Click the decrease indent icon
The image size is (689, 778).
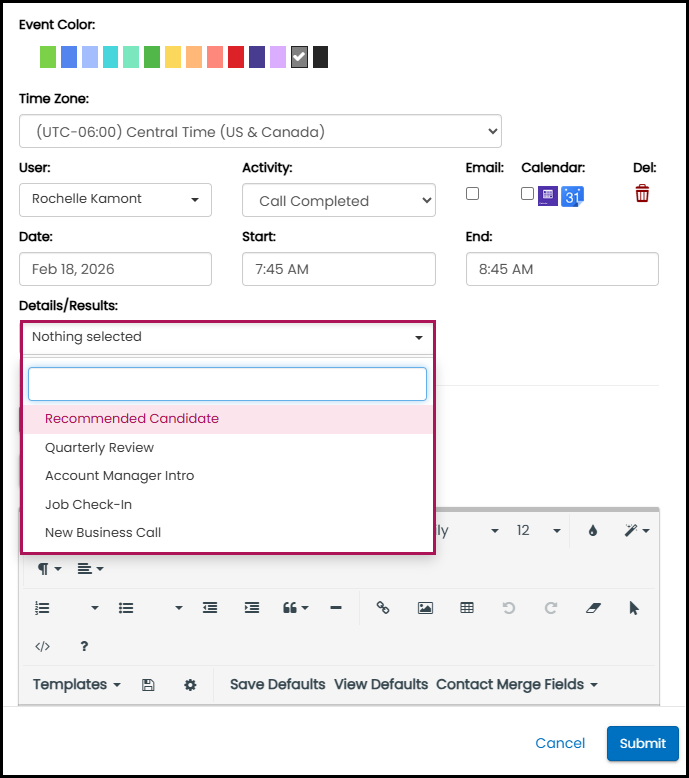210,607
